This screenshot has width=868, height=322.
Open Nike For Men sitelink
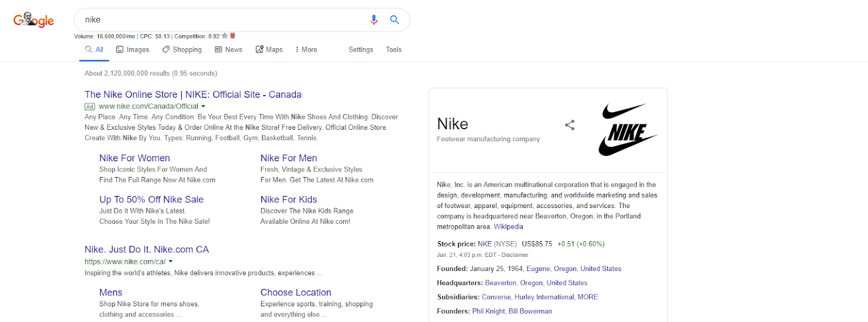(289, 158)
